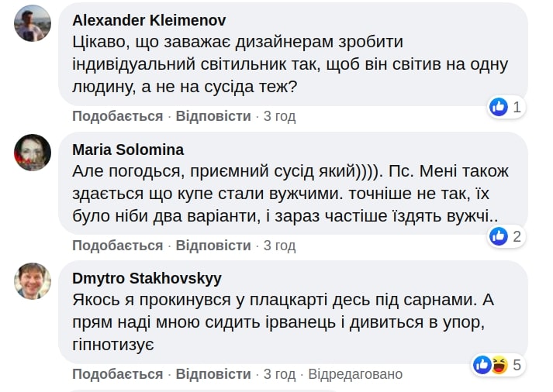View edit history via Відредаговано label
The image size is (553, 392).
click(x=355, y=374)
